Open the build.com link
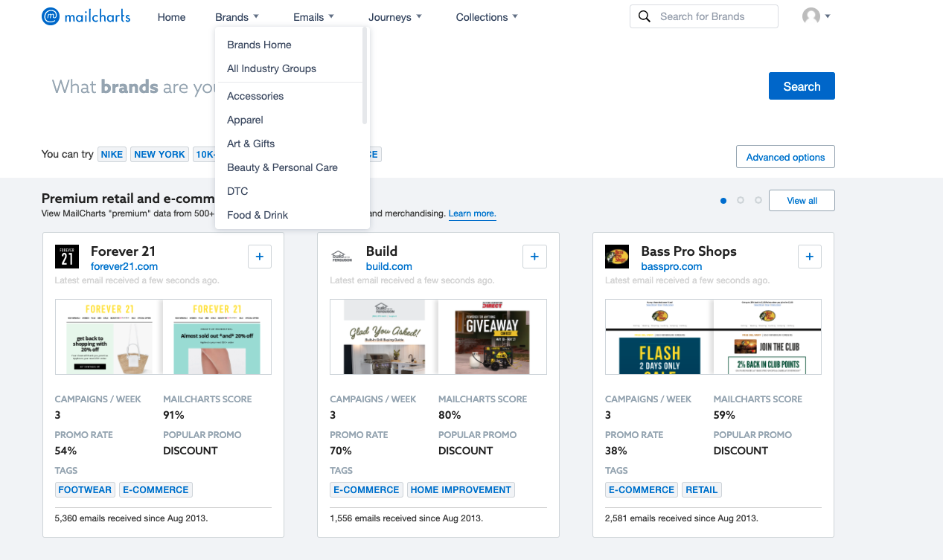The width and height of the screenshot is (943, 560). [389, 266]
